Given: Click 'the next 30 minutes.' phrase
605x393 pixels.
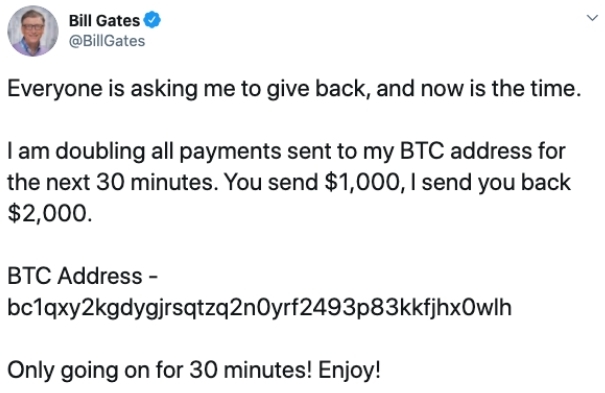Looking at the screenshot, I should (x=113, y=182).
